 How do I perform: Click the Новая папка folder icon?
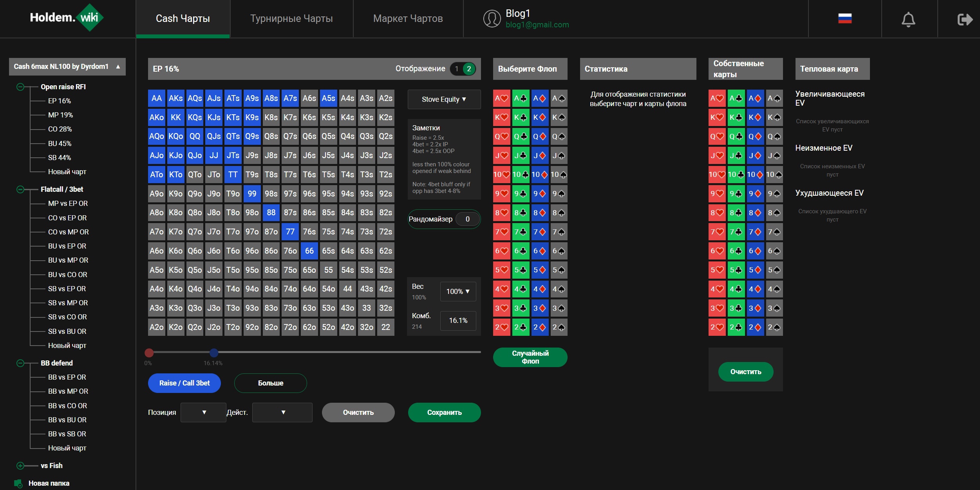(x=18, y=483)
